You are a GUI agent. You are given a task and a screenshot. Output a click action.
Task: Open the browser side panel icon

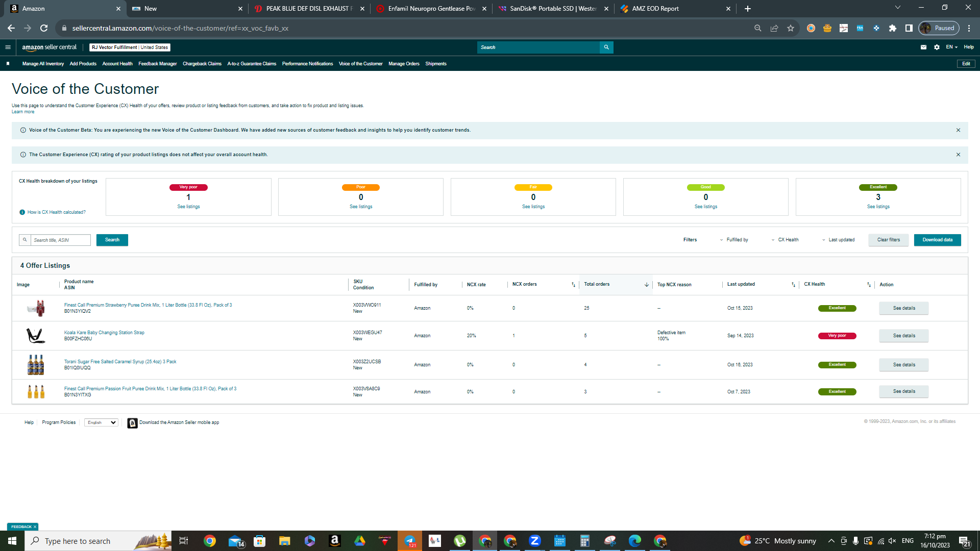coord(909,28)
